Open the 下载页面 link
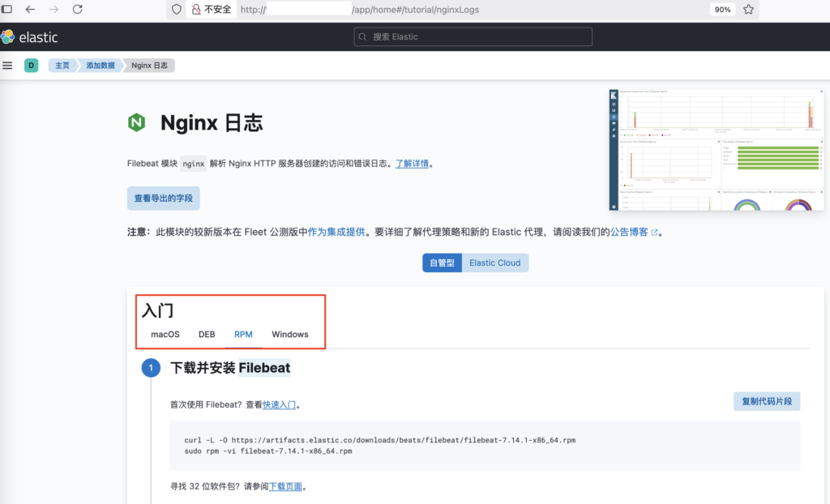Screen dimensions: 830x504 tap(285, 486)
